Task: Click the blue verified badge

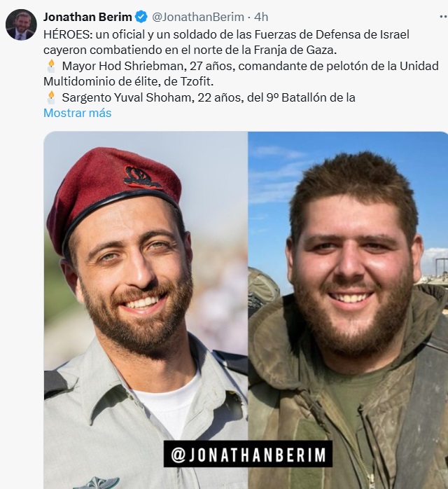Action: 141,17
